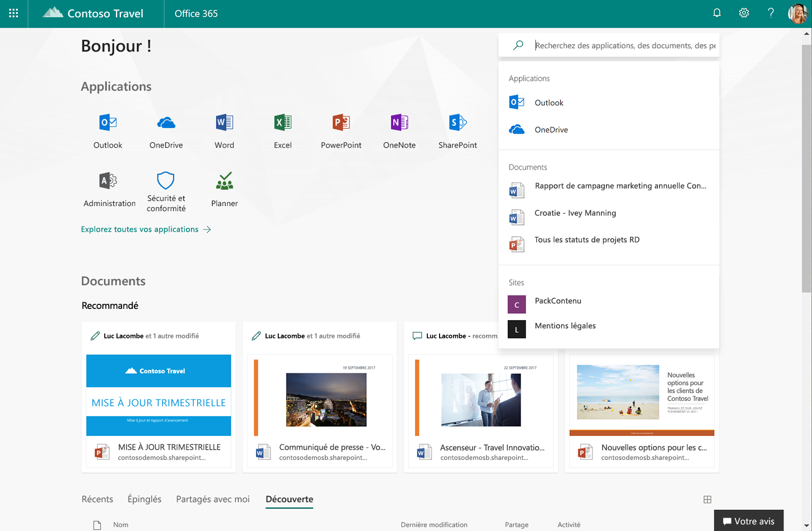Open Rapport de campagne marketing annuelle document
This screenshot has height=531, width=812.
tap(609, 189)
